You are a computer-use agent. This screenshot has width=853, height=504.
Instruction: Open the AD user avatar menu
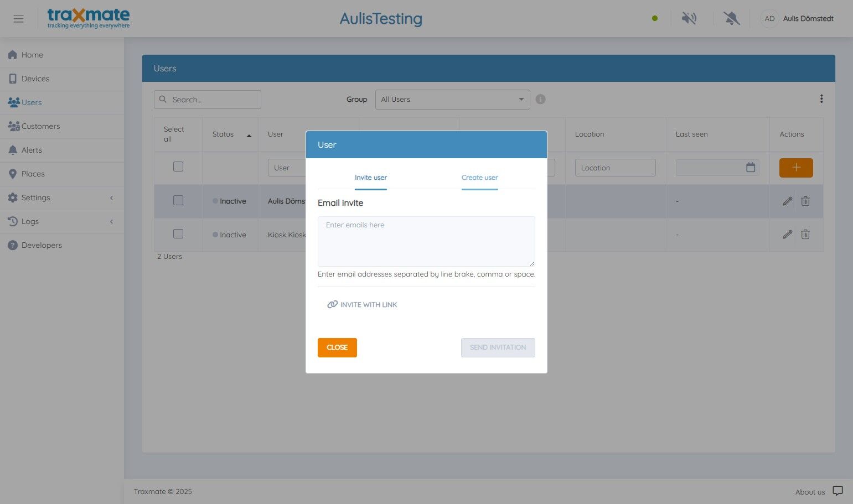pyautogui.click(x=769, y=18)
